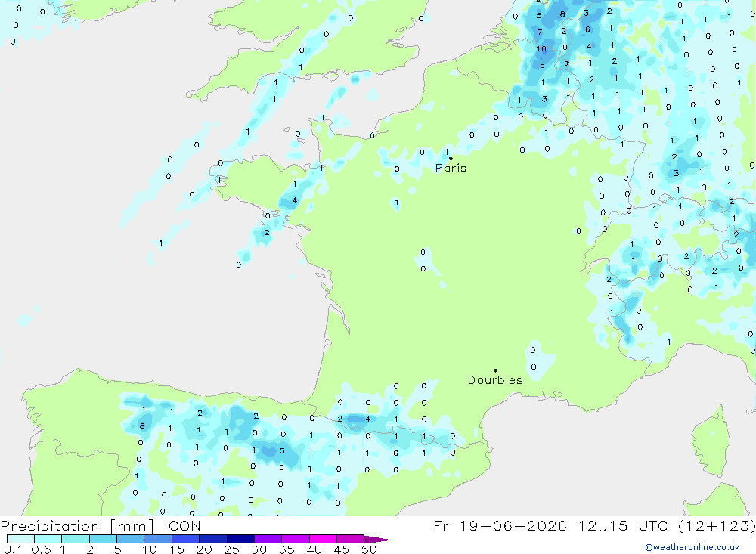Click the '(12+123)' forecast offset text
The image size is (756, 554).
[717, 525]
